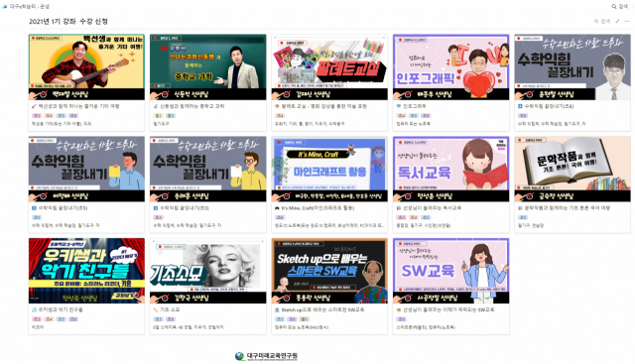Open 우키쌤과 악기 친구들 title
635x364 pixels.
pyautogui.click(x=61, y=309)
